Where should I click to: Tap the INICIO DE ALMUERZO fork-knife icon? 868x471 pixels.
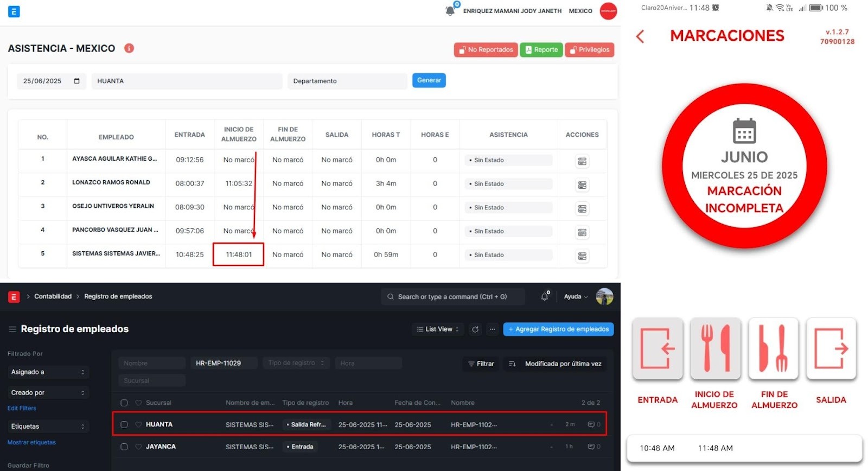click(715, 348)
